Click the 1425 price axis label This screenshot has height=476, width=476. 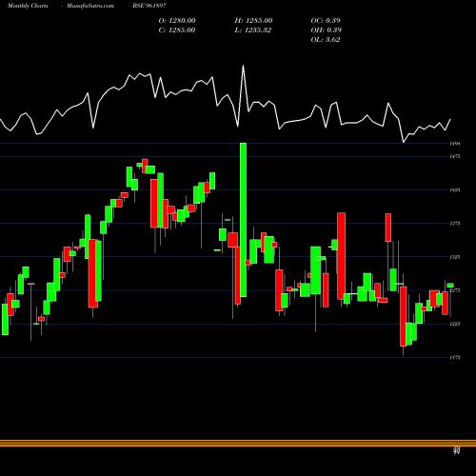click(x=455, y=190)
